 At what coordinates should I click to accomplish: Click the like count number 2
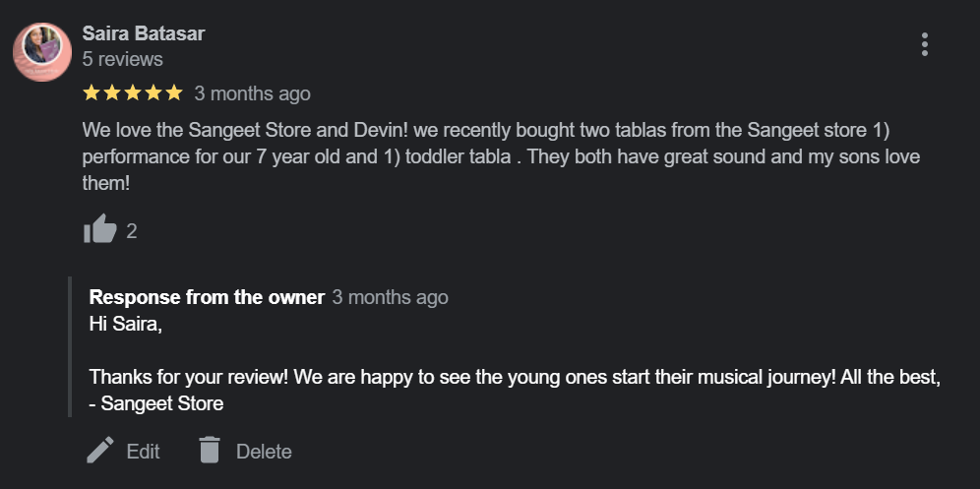(x=132, y=231)
